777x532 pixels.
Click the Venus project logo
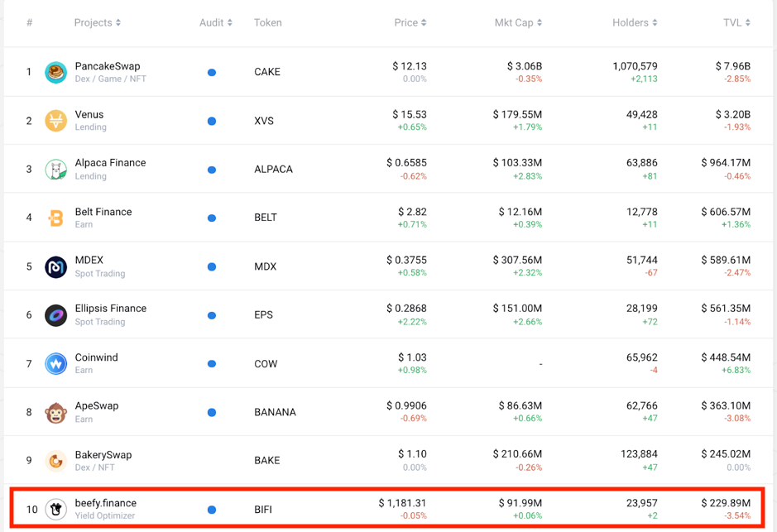tap(55, 121)
